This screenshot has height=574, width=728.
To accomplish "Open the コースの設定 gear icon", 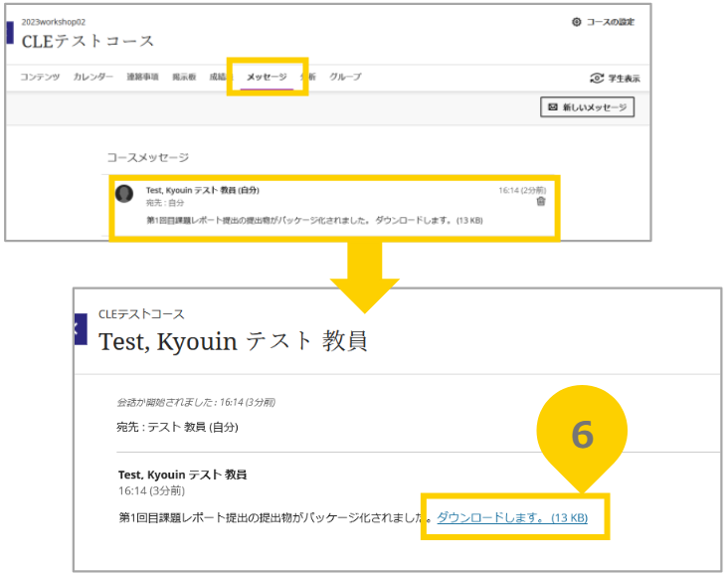I will (576, 22).
